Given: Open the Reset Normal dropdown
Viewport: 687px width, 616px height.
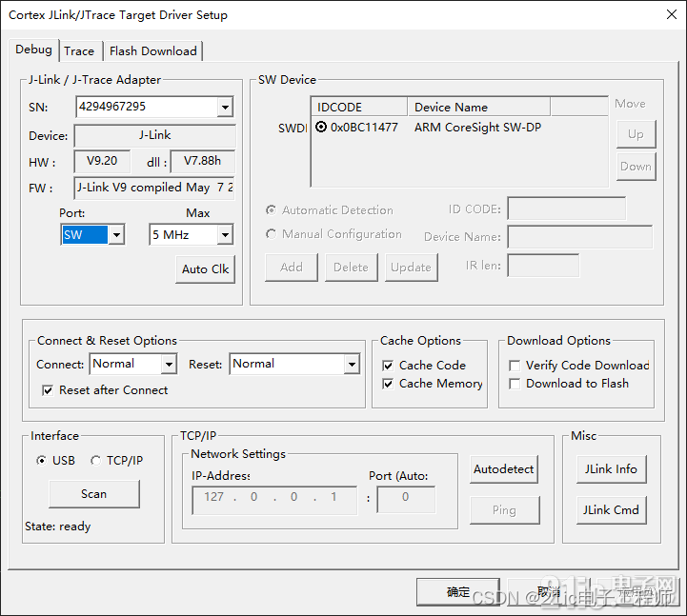Looking at the screenshot, I should click(x=352, y=364).
